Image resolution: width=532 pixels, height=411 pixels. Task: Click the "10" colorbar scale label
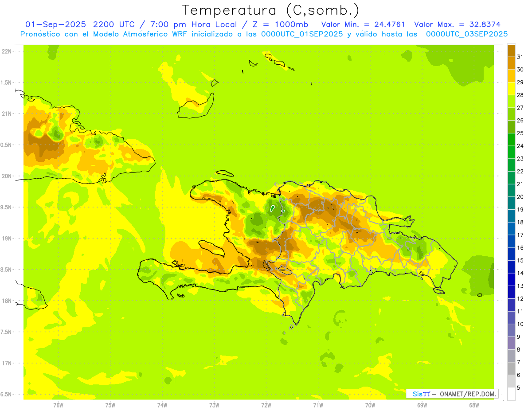click(x=520, y=324)
